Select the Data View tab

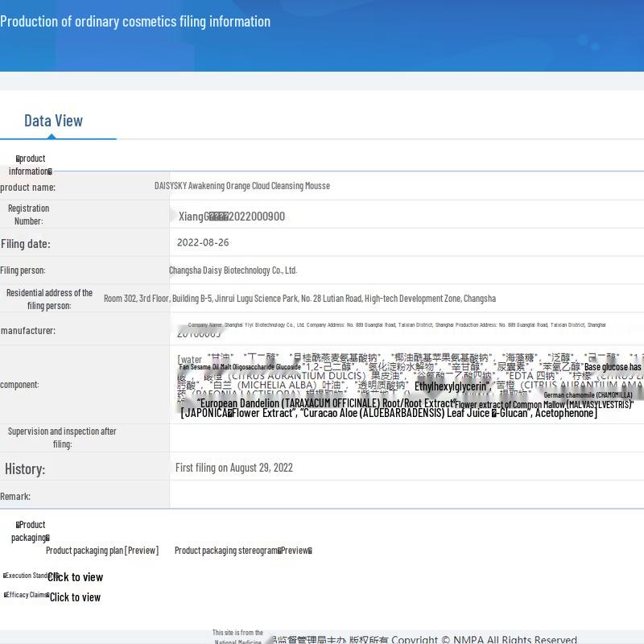(x=53, y=121)
